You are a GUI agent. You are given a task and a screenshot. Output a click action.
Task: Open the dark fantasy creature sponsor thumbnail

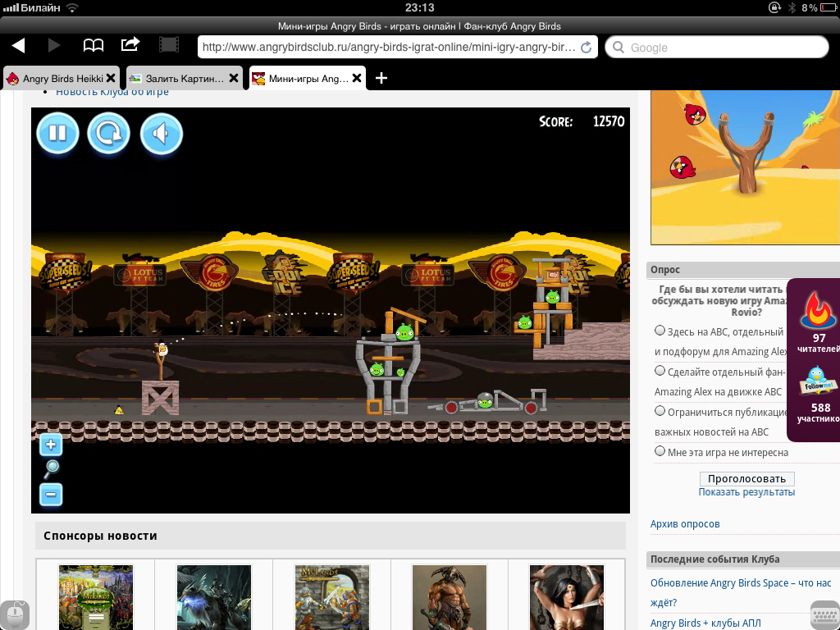click(x=214, y=597)
